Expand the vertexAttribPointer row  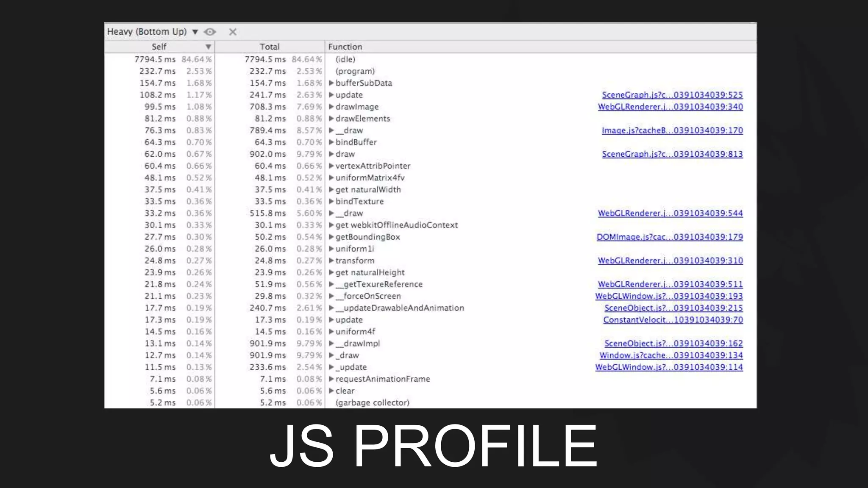(x=331, y=166)
